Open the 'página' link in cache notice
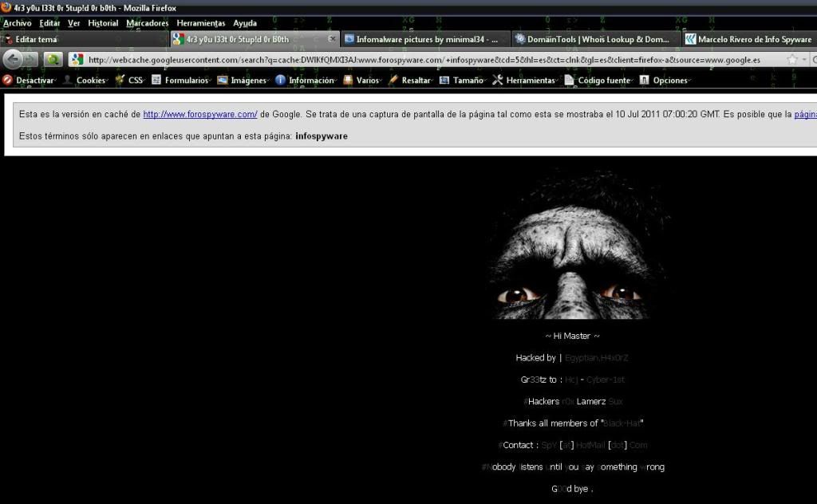This screenshot has height=504, width=817. [806, 114]
